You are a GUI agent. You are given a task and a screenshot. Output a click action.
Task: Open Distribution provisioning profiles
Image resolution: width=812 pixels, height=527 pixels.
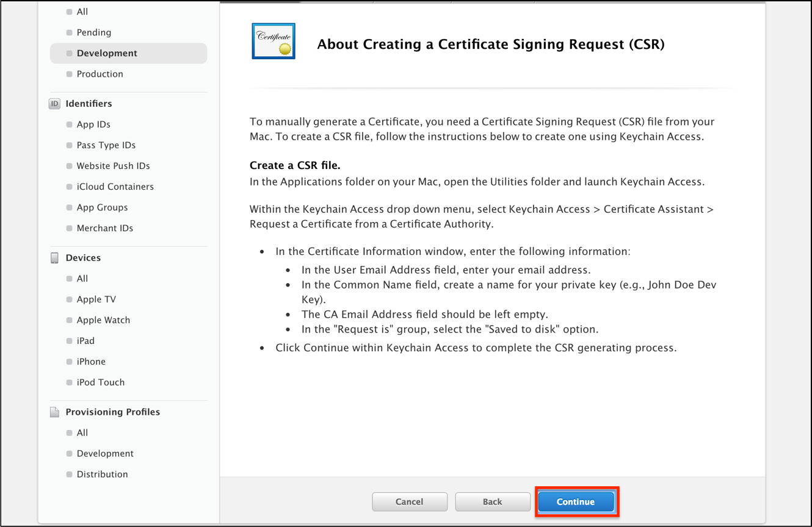pyautogui.click(x=102, y=474)
